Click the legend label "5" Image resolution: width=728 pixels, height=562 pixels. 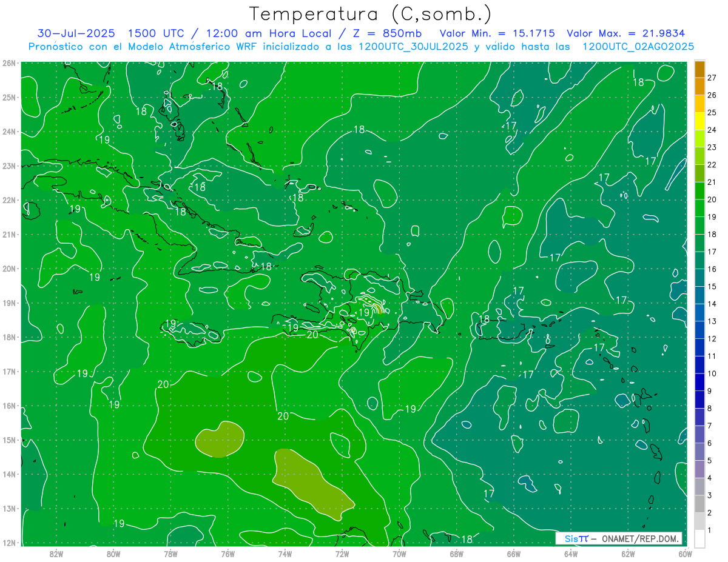click(x=710, y=461)
